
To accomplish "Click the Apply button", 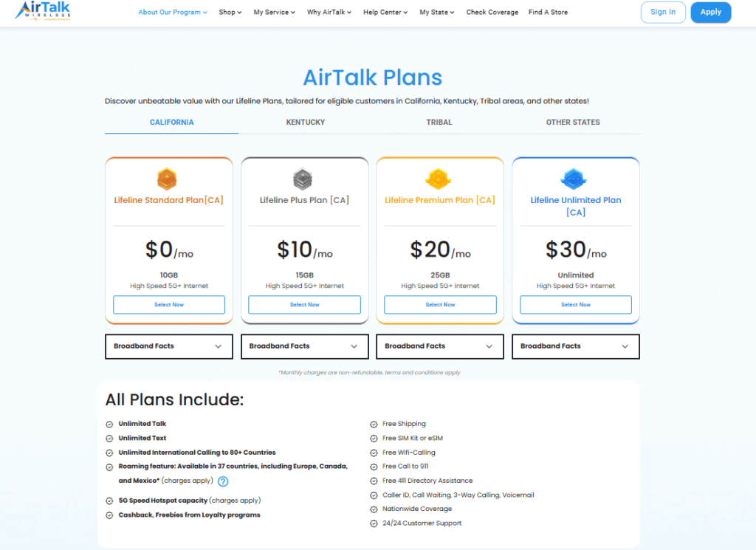I will click(710, 13).
